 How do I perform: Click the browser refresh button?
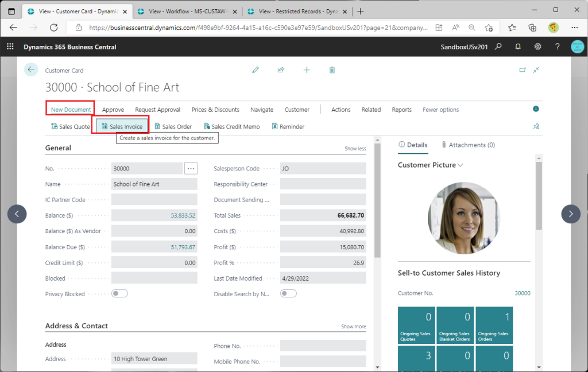coord(54,28)
